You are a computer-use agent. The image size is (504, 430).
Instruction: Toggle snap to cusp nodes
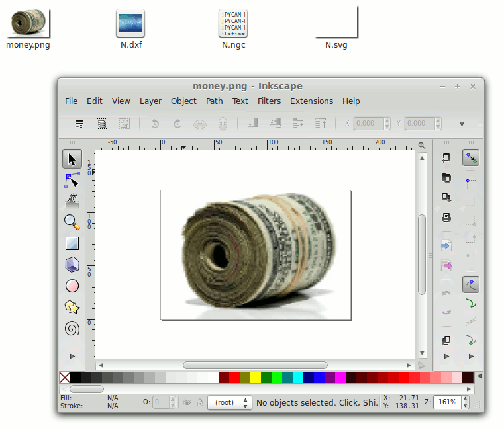point(471,340)
